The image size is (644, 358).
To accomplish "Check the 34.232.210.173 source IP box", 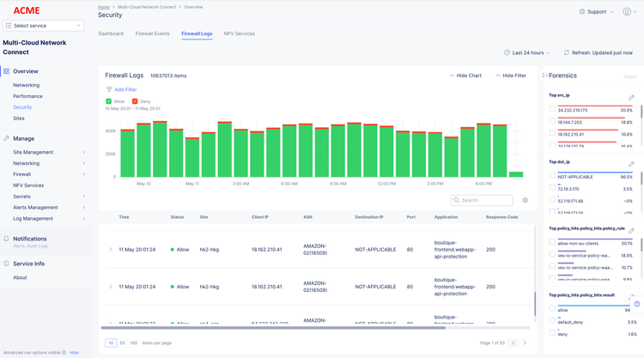I will (x=552, y=110).
